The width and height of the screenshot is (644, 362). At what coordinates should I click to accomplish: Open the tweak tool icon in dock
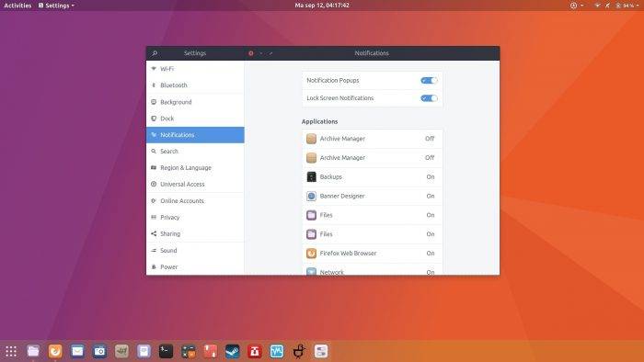[x=321, y=351]
